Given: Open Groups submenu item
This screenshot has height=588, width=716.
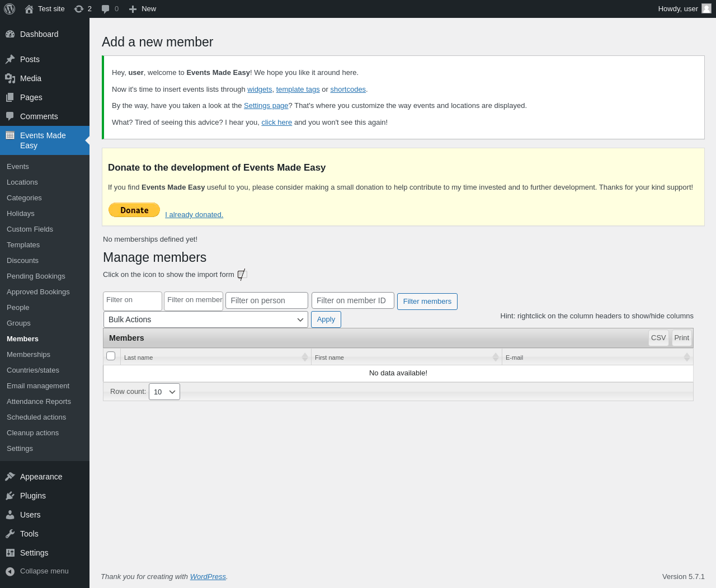Looking at the screenshot, I should (x=18, y=323).
